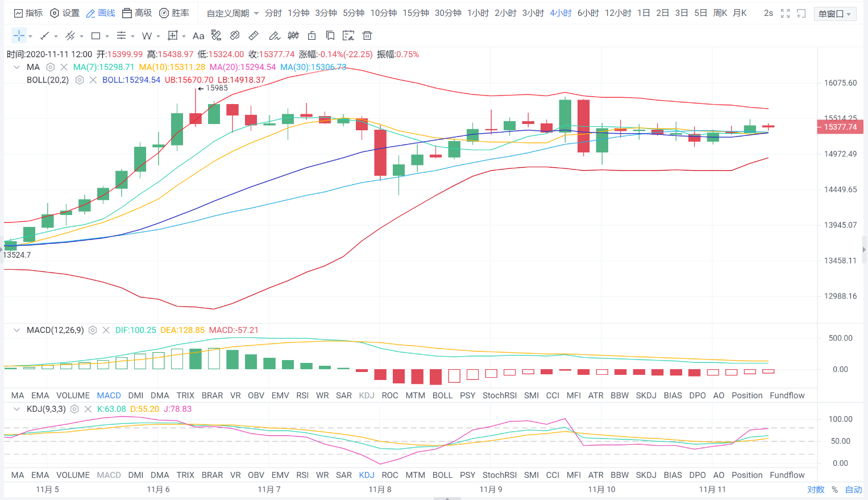This screenshot has height=500, width=868.
Task: Open the settings gear for the KDJ(9,3,3) indicator
Action: [x=74, y=409]
